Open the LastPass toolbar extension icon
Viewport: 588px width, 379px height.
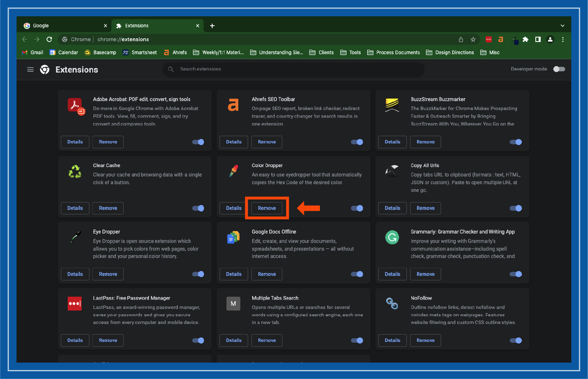(x=488, y=40)
